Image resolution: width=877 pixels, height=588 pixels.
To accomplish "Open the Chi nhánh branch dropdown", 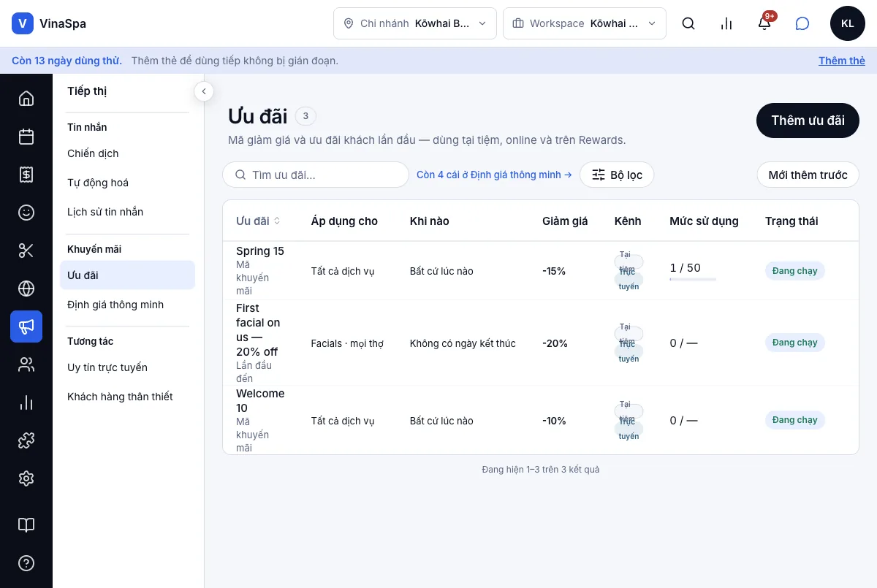I will click(415, 23).
